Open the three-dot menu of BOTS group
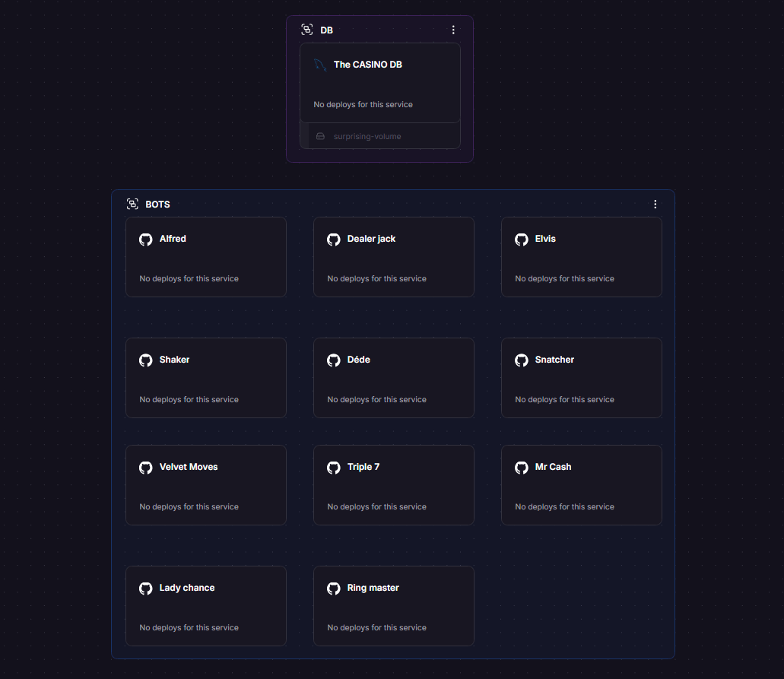784x679 pixels. click(x=655, y=205)
